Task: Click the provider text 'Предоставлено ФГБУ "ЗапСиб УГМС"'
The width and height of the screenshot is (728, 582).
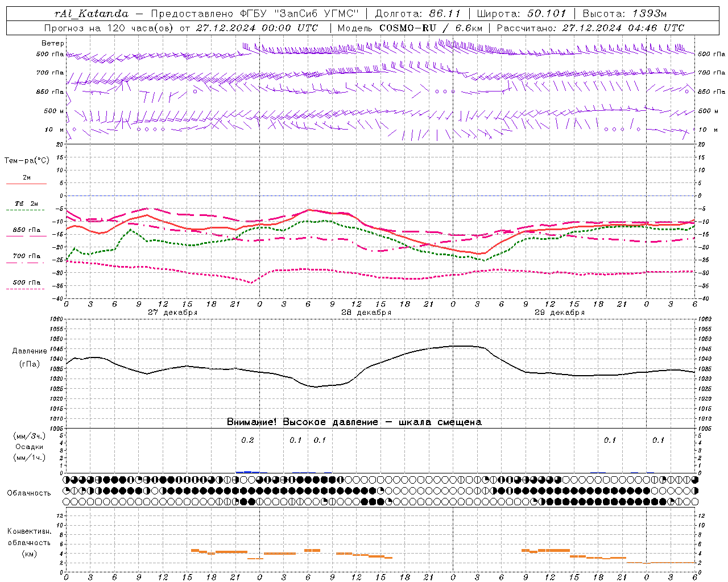Action: (x=255, y=14)
